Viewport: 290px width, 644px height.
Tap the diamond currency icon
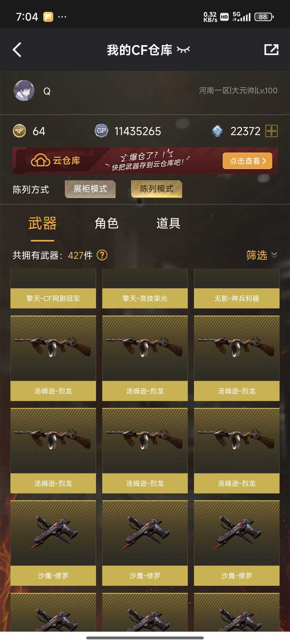[217, 131]
